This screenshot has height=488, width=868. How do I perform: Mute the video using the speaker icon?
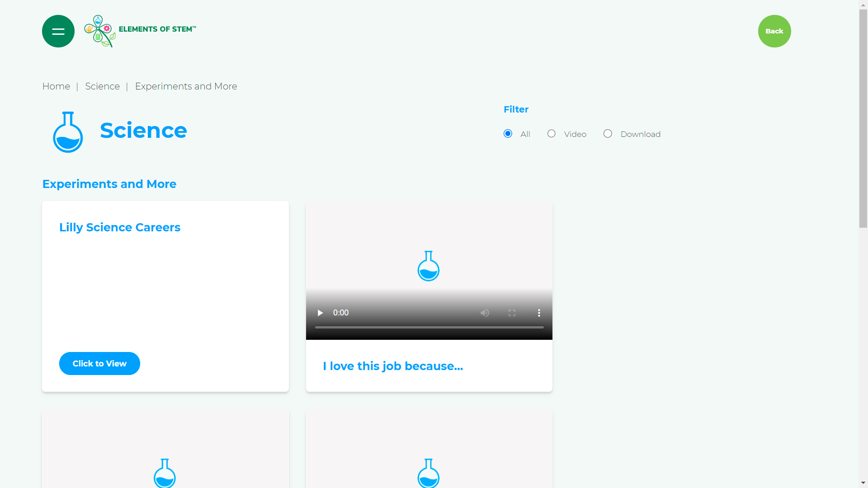point(485,313)
